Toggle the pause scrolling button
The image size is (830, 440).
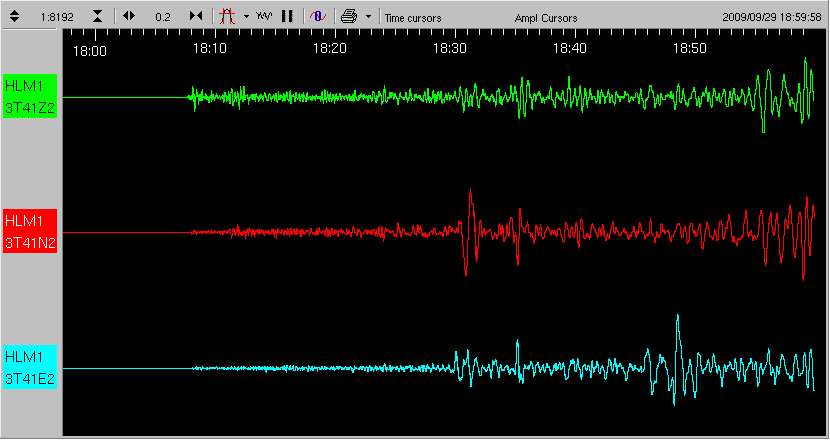[x=287, y=16]
